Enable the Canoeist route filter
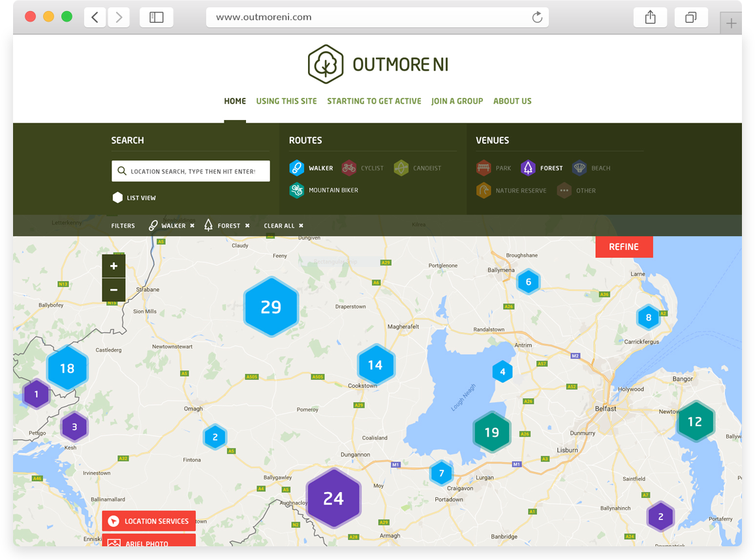 tap(401, 168)
